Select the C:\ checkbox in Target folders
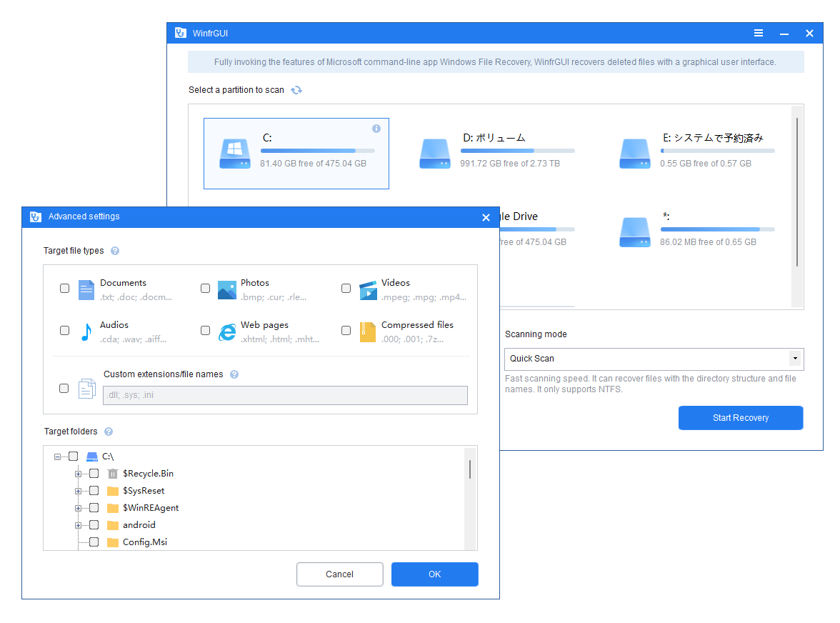 coord(74,456)
